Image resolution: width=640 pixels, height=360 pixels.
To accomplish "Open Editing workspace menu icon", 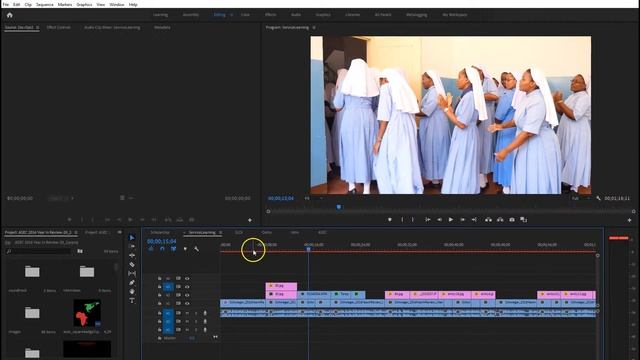I will point(232,15).
